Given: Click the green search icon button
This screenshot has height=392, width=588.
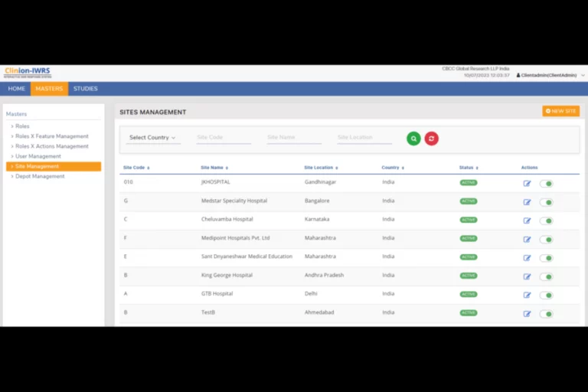Looking at the screenshot, I should [x=413, y=139].
